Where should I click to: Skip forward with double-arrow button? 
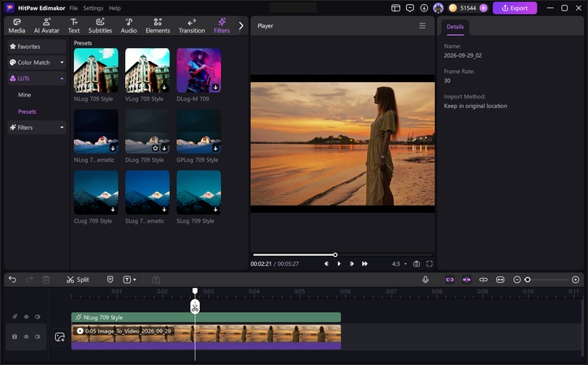pyautogui.click(x=365, y=264)
